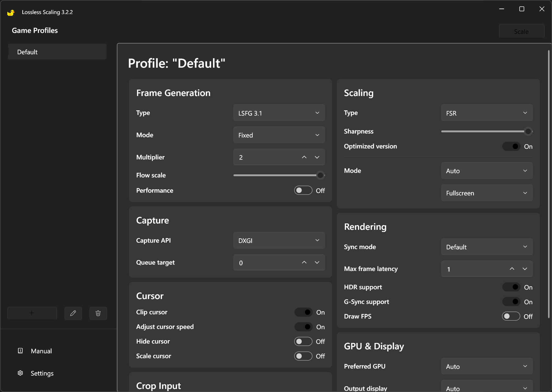Image resolution: width=552 pixels, height=392 pixels.
Task: Open Scaling Type dropdown FSR
Action: point(487,113)
